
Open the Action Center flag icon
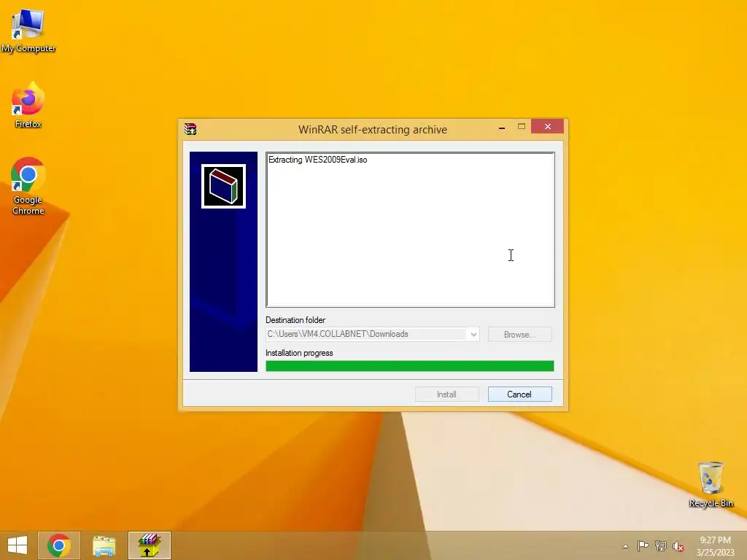click(x=643, y=545)
